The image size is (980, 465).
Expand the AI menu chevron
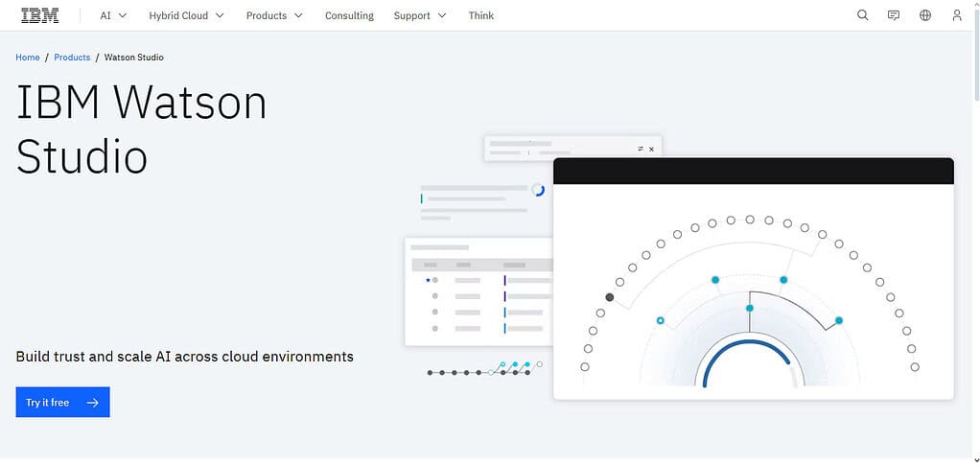(123, 15)
